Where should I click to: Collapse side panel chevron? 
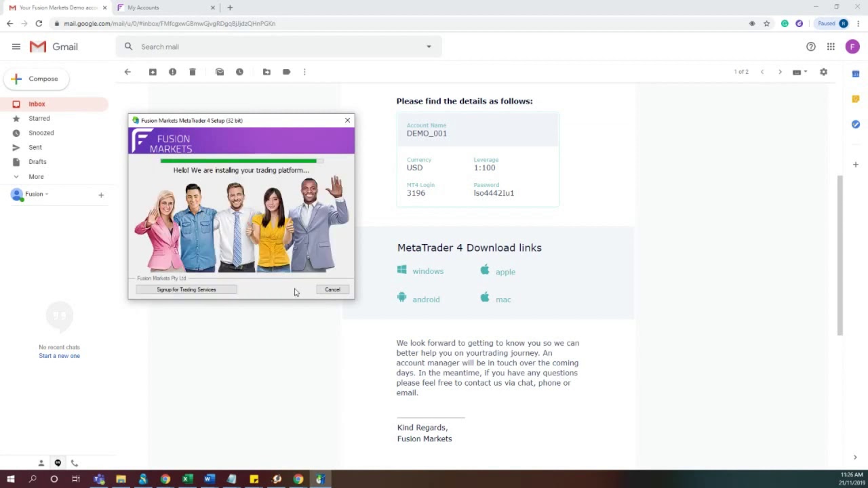(x=855, y=457)
